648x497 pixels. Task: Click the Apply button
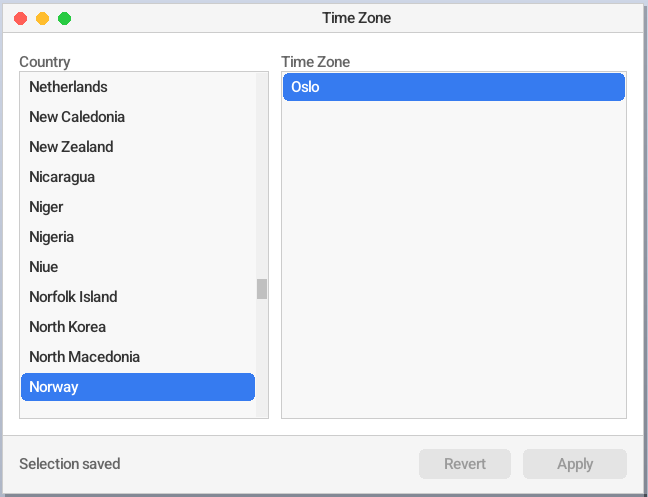coord(575,464)
